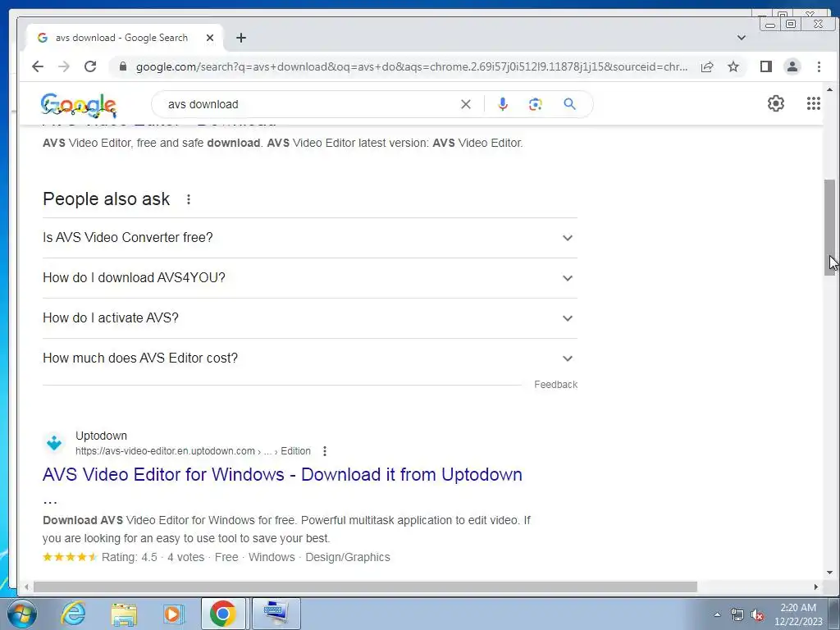
Task: Clear the Google search box
Action: [x=466, y=104]
